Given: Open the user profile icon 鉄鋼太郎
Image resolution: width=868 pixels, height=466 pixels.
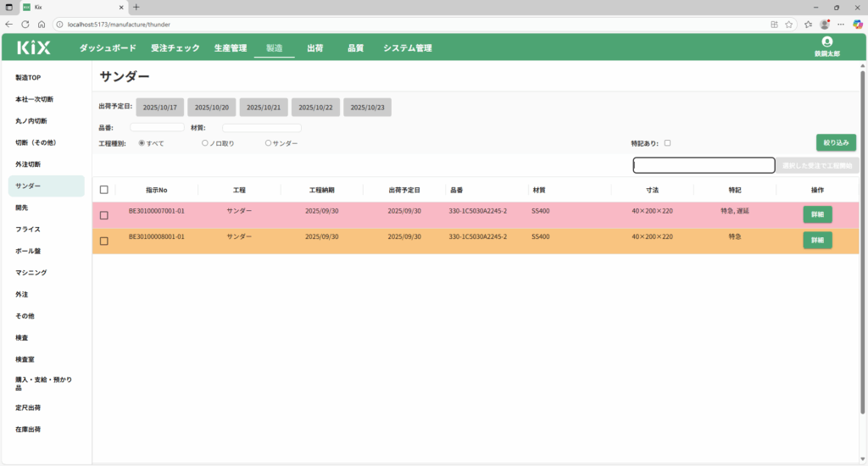Looking at the screenshot, I should 826,42.
